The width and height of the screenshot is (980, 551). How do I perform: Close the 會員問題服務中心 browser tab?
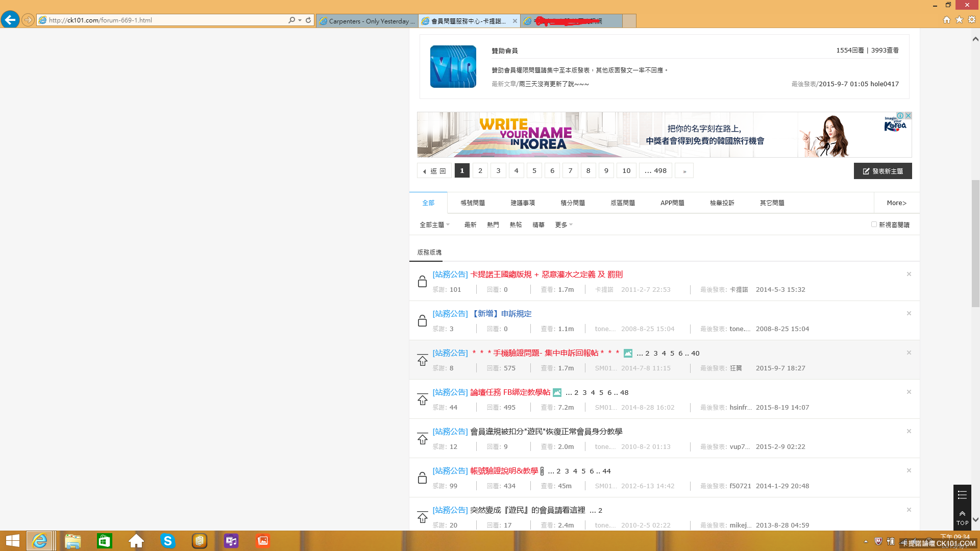point(514,21)
